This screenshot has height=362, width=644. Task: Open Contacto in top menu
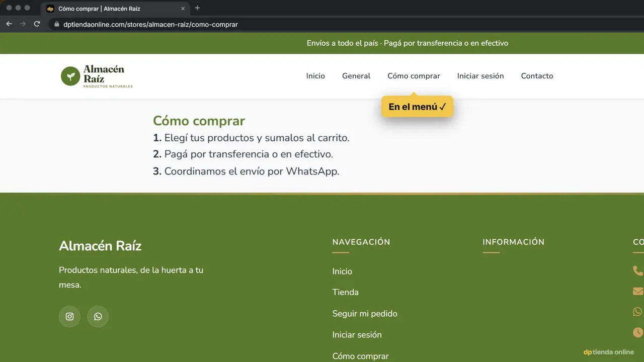pyautogui.click(x=537, y=76)
